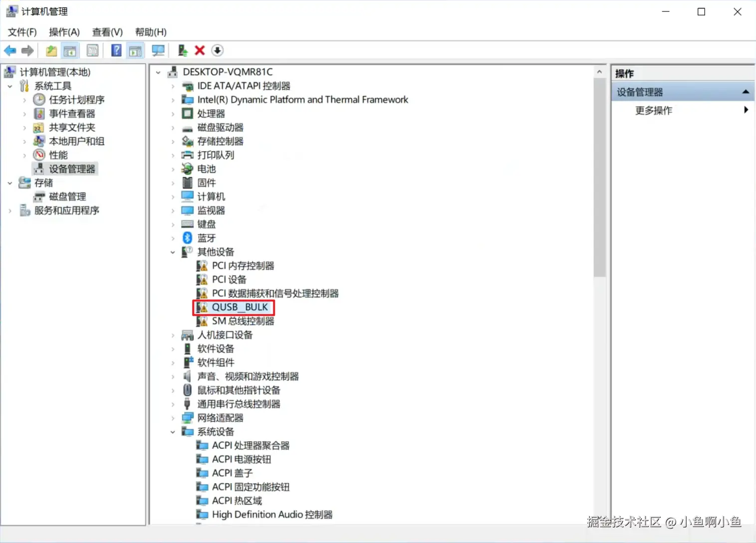
Task: Click the Back arrow toolbar icon
Action: tap(10, 50)
